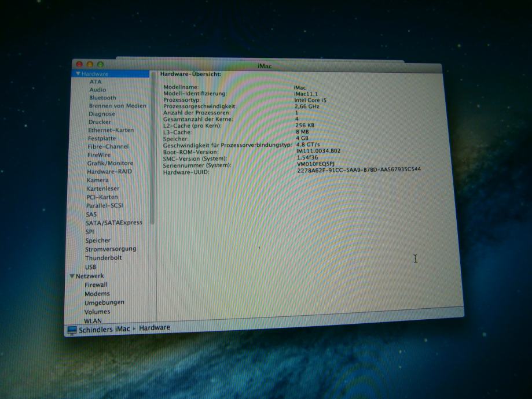This screenshot has height=399, width=532.
Task: Select Thunderbolt entry
Action: point(103,258)
